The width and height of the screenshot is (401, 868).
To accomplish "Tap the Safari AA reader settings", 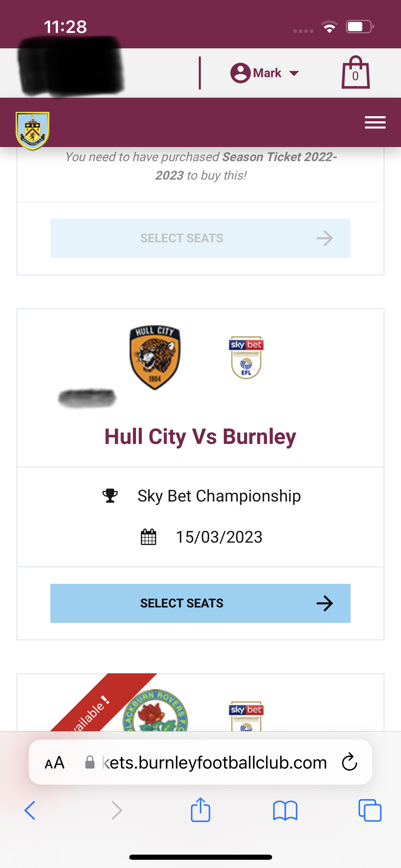I will pos(54,763).
